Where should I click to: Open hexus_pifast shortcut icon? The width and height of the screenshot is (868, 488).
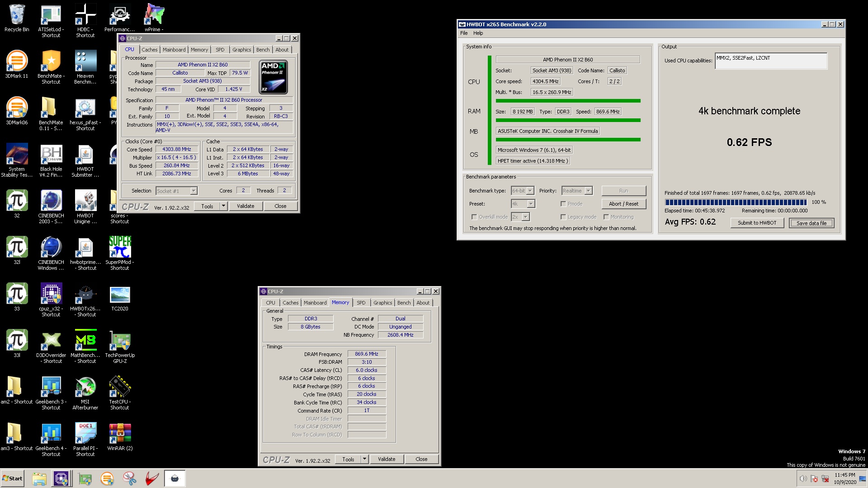click(85, 114)
